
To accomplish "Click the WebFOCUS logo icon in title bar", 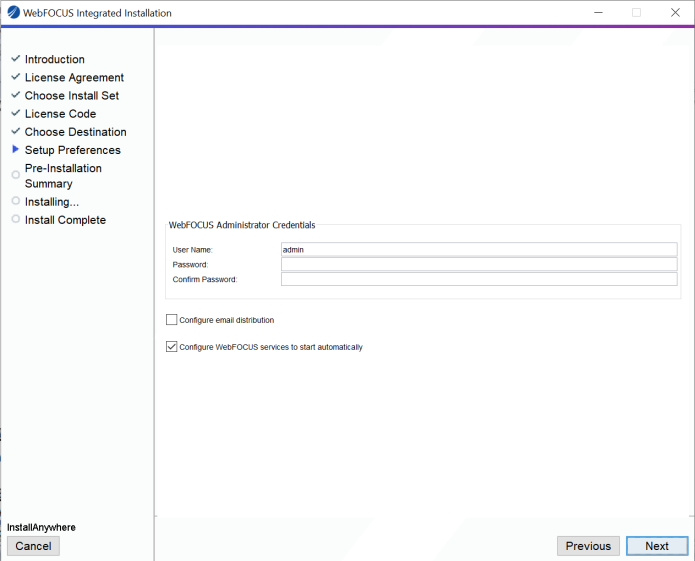I will [x=14, y=12].
